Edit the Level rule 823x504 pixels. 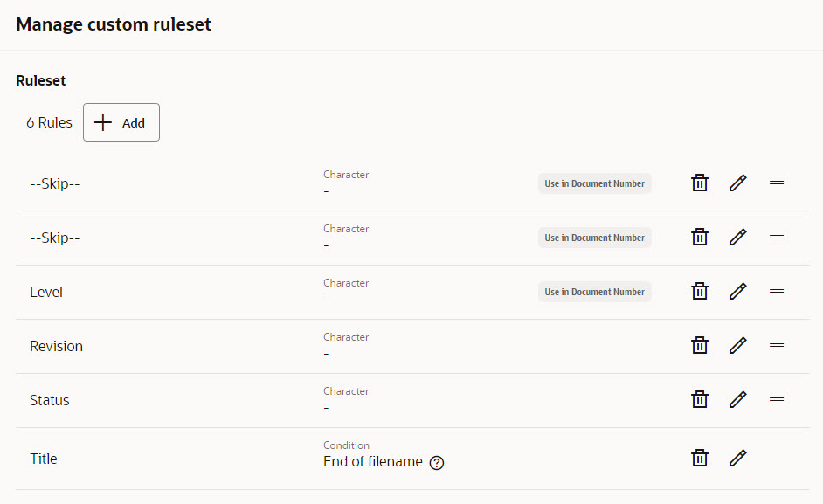pos(737,292)
